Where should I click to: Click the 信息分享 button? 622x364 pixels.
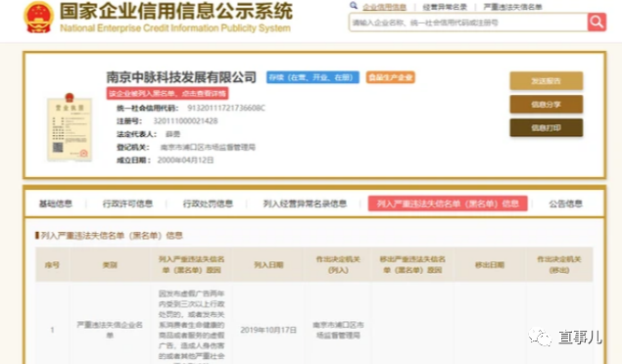pyautogui.click(x=547, y=104)
